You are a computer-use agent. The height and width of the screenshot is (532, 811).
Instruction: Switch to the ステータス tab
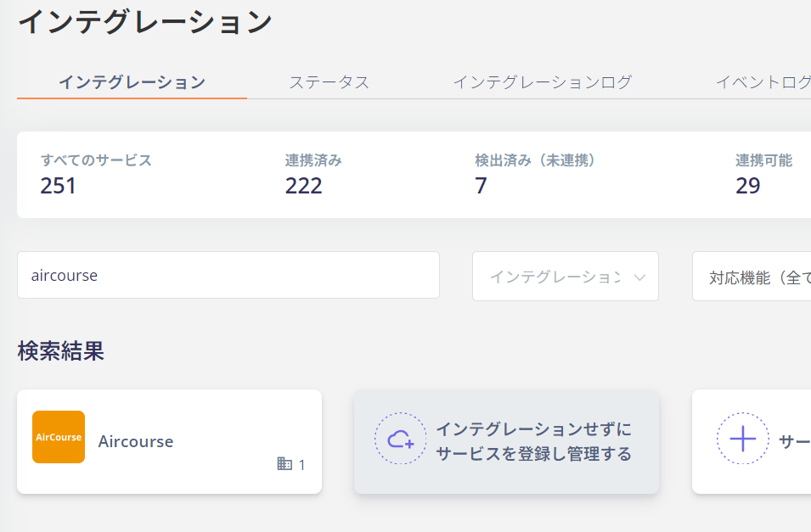(329, 82)
